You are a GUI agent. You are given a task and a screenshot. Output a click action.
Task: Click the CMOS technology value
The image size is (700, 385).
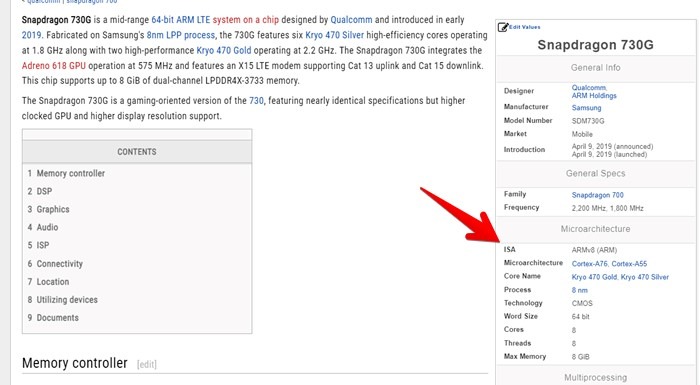click(582, 303)
